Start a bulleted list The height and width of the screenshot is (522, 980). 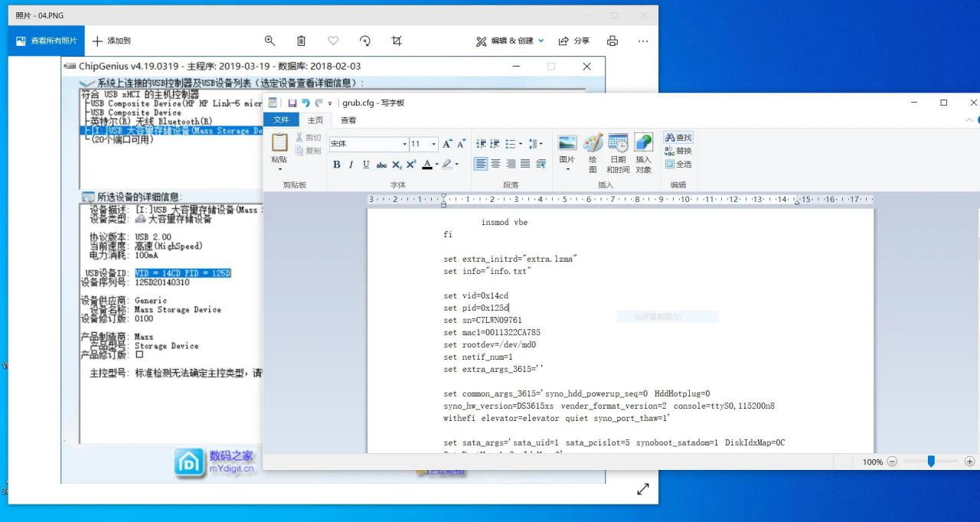pyautogui.click(x=510, y=144)
